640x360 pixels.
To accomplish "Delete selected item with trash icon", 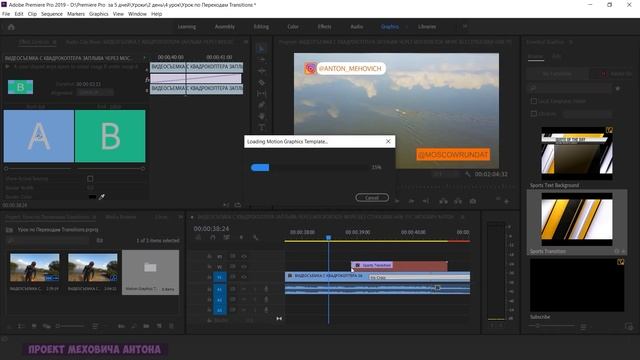I will tap(172, 326).
